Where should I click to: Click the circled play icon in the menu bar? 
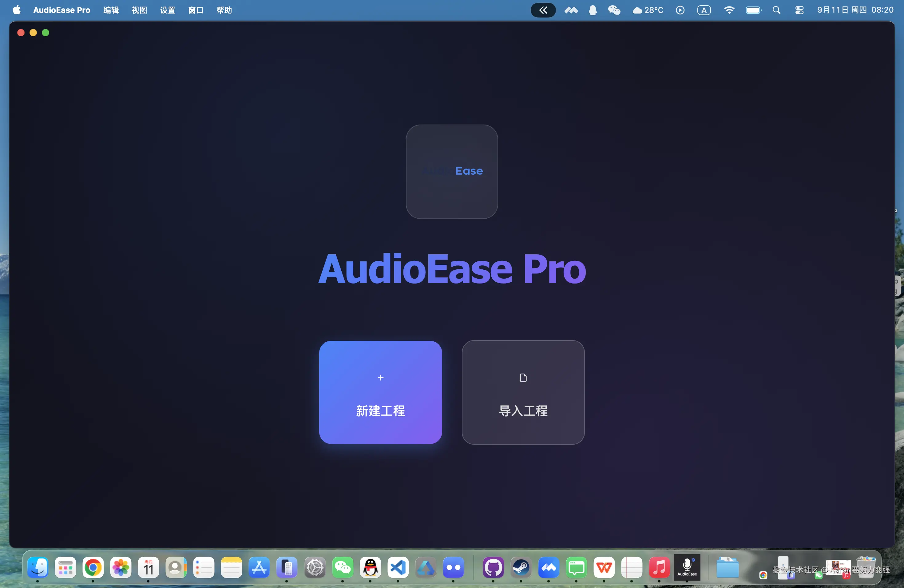[680, 10]
